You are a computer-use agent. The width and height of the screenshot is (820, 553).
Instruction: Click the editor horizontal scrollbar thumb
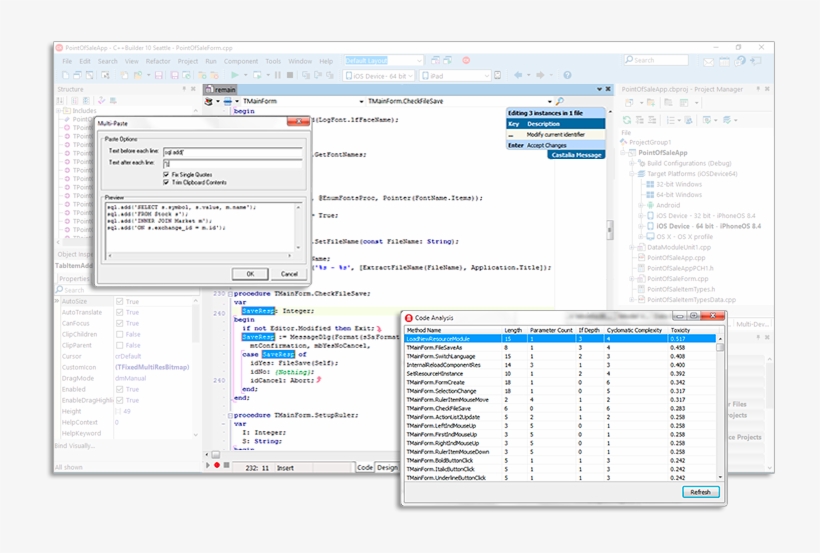pyautogui.click(x=215, y=455)
